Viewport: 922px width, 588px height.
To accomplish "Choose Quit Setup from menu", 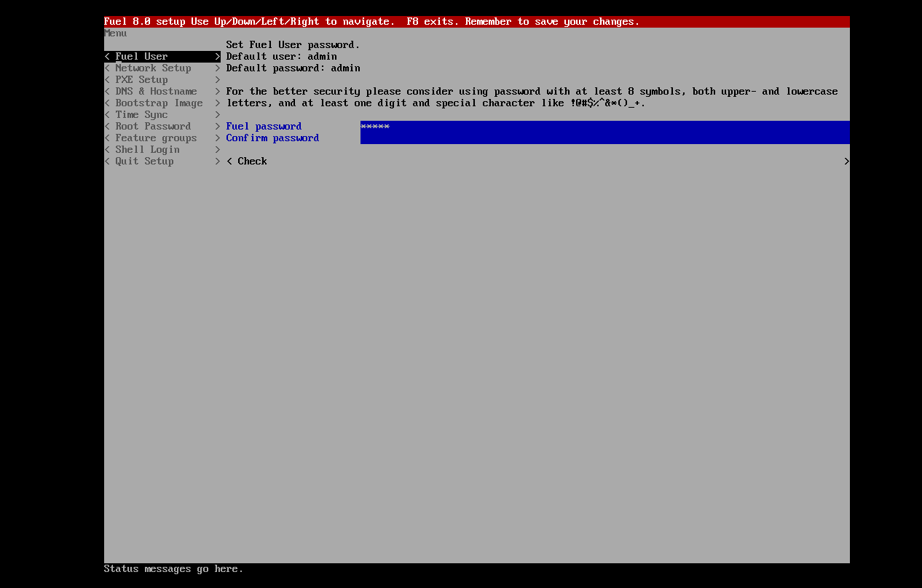I will [x=162, y=162].
